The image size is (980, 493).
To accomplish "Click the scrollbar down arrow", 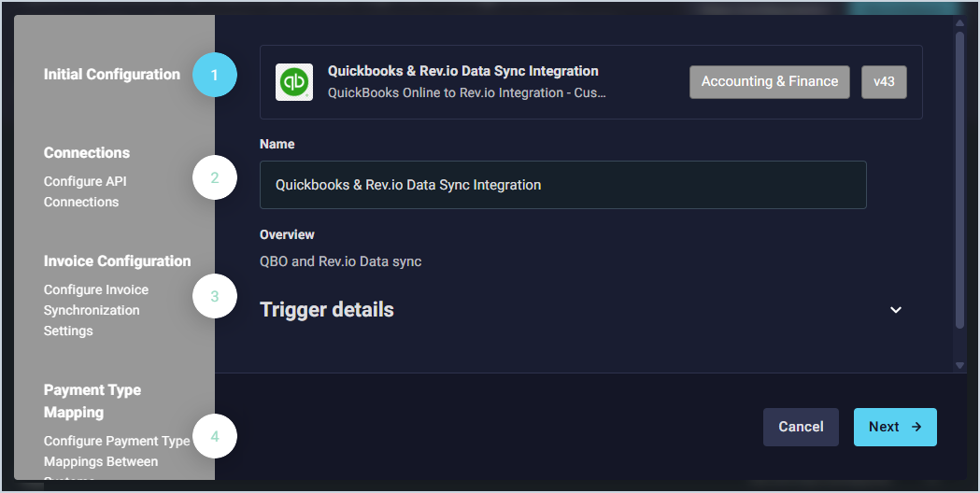I will (960, 365).
